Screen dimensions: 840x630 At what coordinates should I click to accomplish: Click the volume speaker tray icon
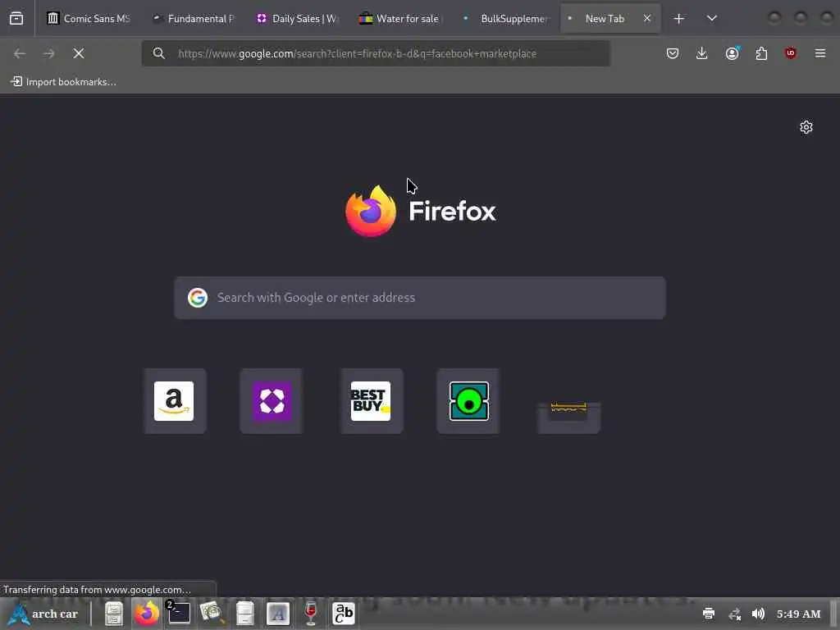click(758, 614)
